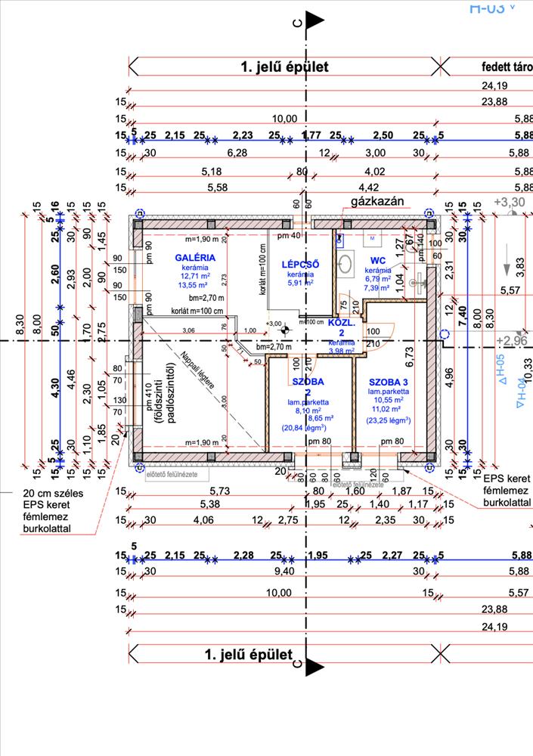Click the +3,30 elevation marker
533x756 pixels.
click(x=509, y=203)
